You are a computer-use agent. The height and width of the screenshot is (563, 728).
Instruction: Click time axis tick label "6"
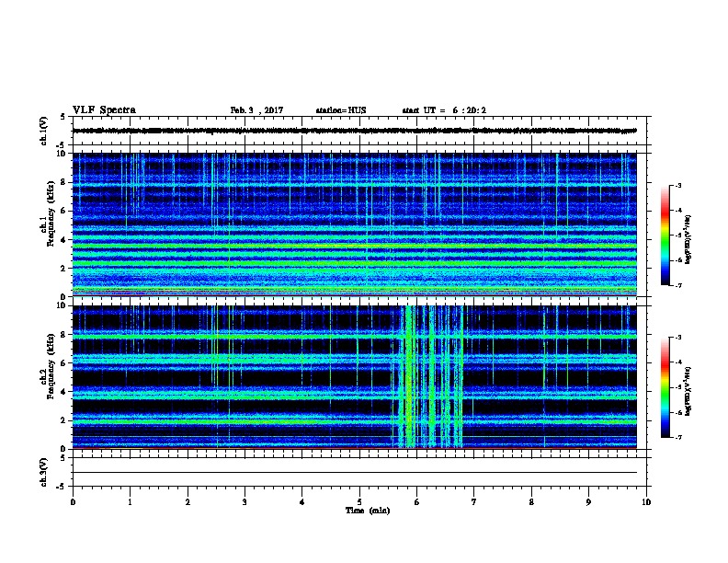click(417, 501)
